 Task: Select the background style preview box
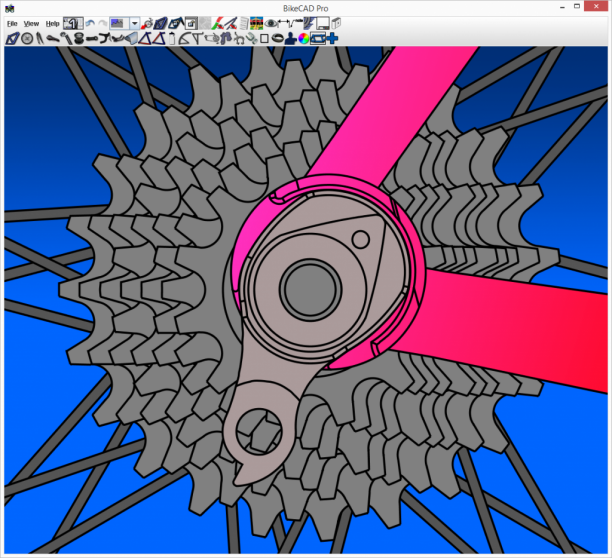tap(119, 23)
